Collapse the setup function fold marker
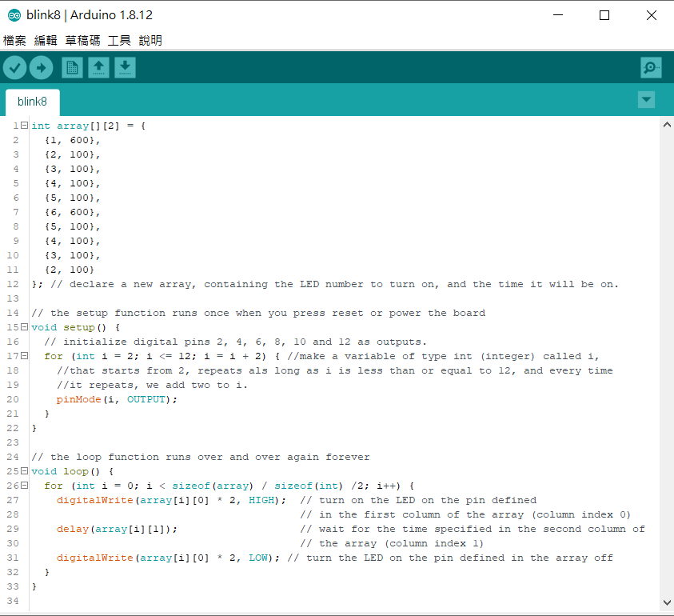Image resolution: width=674 pixels, height=616 pixels. tap(24, 327)
